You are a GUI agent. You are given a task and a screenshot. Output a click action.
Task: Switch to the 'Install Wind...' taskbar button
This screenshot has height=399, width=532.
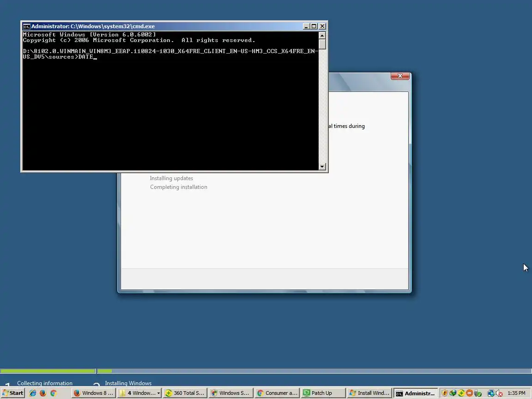tap(369, 393)
